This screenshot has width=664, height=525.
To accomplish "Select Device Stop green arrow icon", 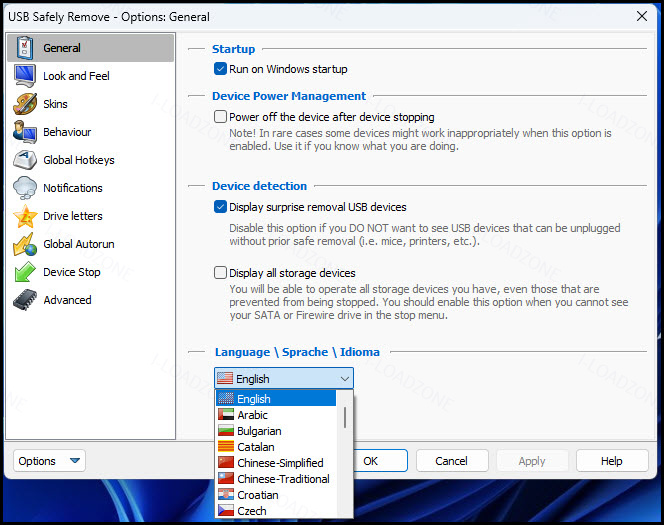I will [x=25, y=272].
